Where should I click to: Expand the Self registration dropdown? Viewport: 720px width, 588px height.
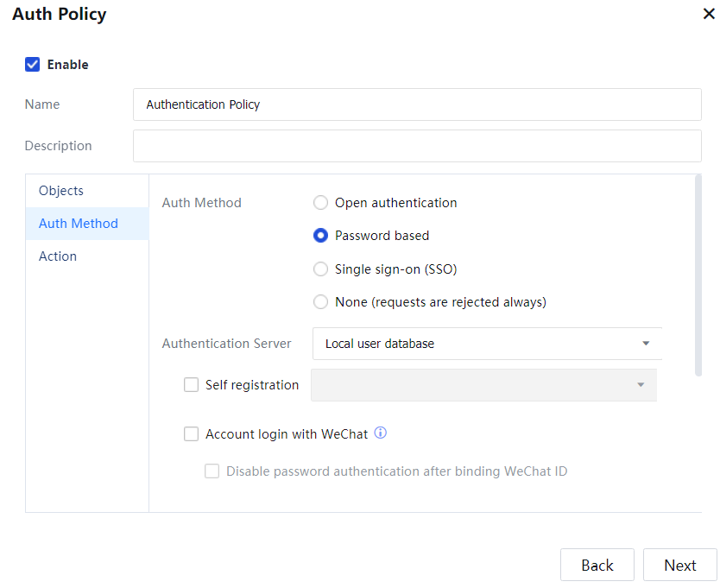point(483,385)
